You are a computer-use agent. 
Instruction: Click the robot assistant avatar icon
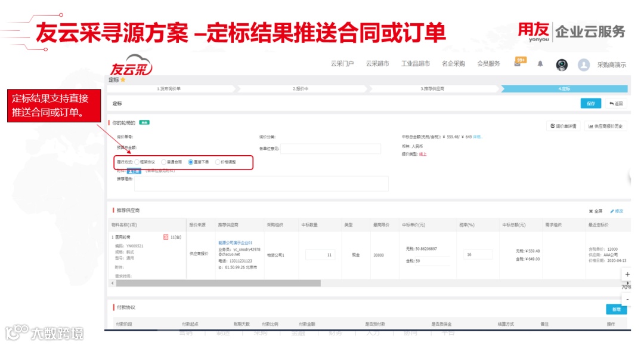pos(562,64)
